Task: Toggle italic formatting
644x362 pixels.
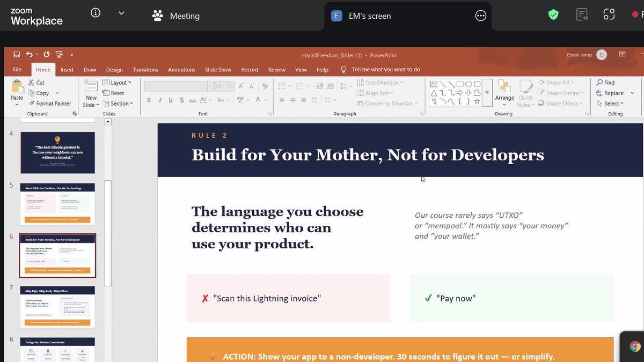Action: (x=160, y=100)
